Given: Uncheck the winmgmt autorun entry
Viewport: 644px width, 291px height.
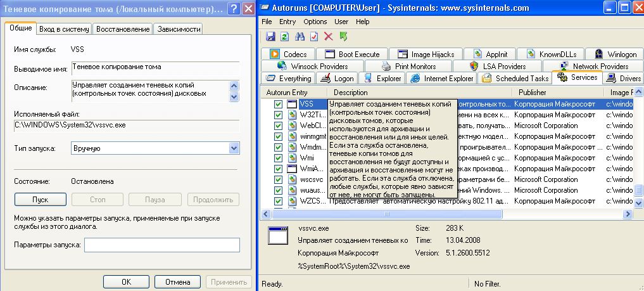Looking at the screenshot, I should coord(278,136).
